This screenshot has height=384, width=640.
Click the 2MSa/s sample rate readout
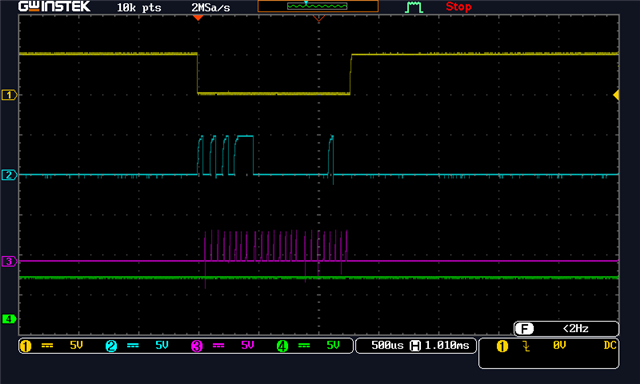tap(211, 7)
